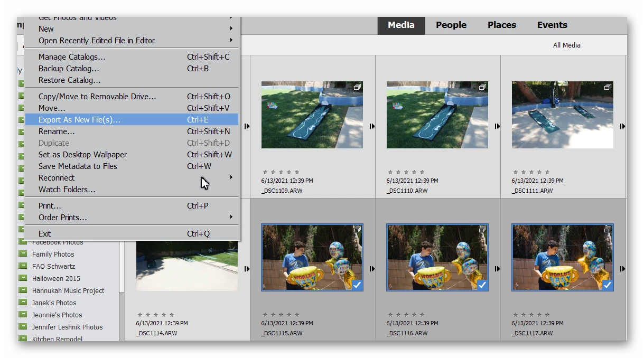Click the album icon beside Jeannie's Photos
644x358 pixels.
(23, 315)
